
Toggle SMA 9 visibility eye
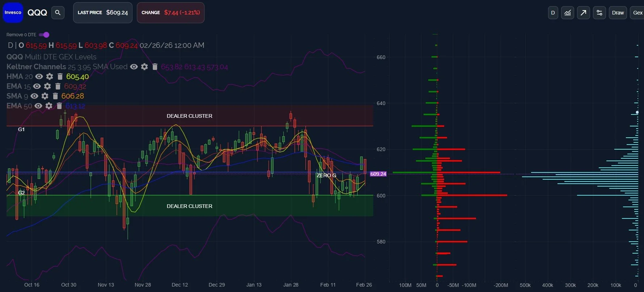(34, 96)
